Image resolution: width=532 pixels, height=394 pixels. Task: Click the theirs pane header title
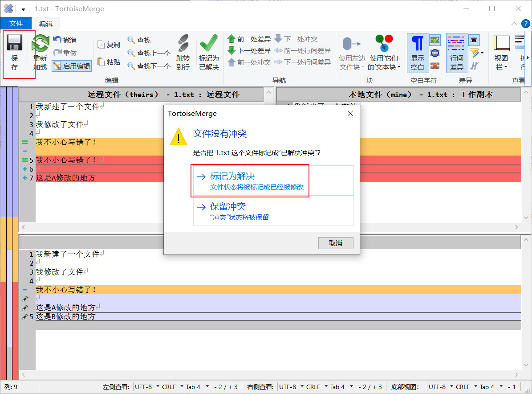pos(163,94)
